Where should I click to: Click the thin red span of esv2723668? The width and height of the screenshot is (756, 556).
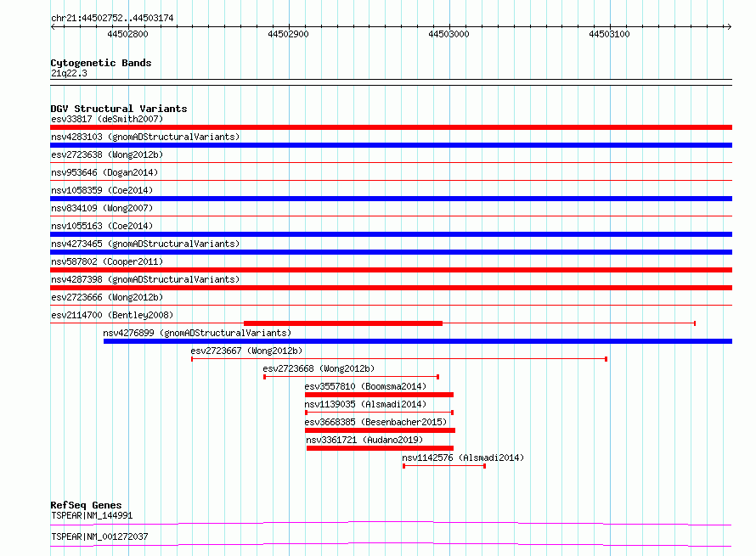[x=352, y=377]
